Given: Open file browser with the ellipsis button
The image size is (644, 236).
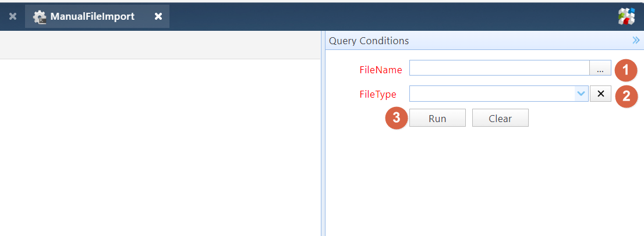Looking at the screenshot, I should click(x=600, y=68).
